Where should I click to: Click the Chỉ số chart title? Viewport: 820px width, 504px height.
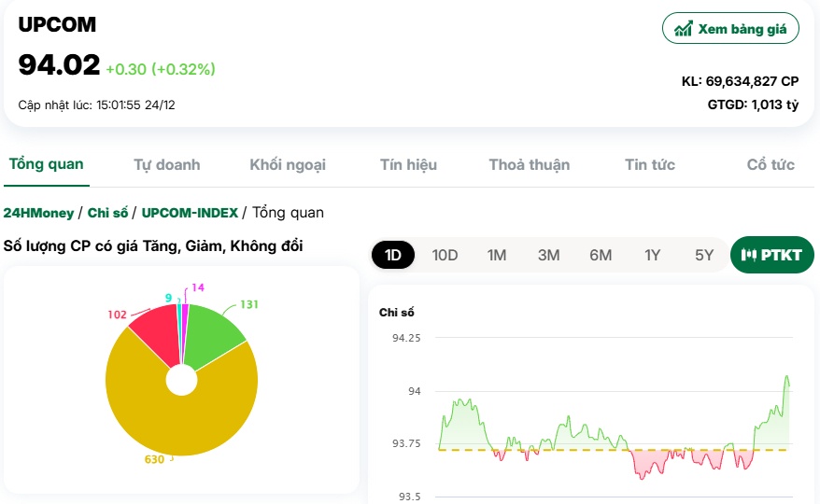[396, 313]
